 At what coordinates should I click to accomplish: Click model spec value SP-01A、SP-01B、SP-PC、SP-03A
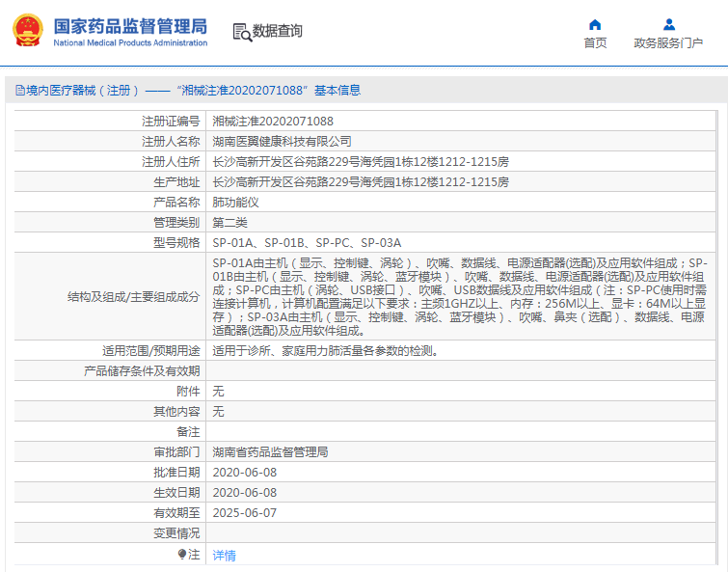point(306,243)
